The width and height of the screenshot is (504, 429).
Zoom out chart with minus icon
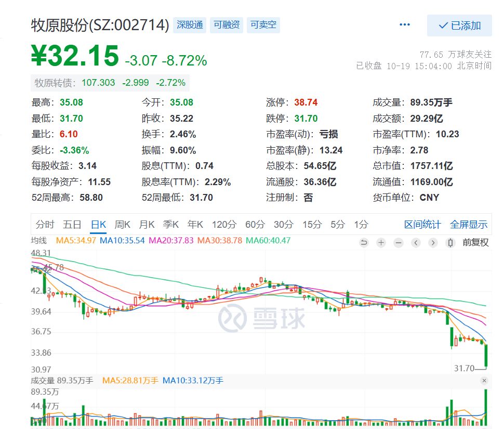pos(399,242)
